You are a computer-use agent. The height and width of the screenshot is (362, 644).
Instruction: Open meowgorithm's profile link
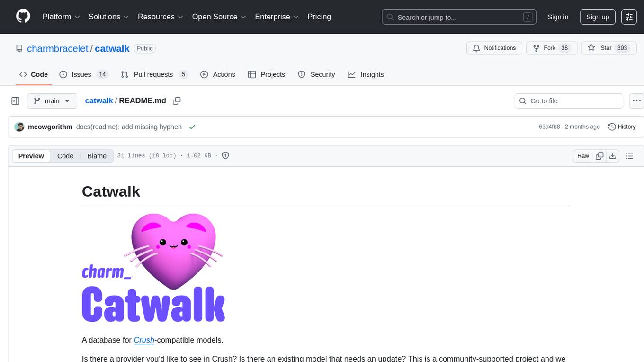pyautogui.click(x=50, y=127)
